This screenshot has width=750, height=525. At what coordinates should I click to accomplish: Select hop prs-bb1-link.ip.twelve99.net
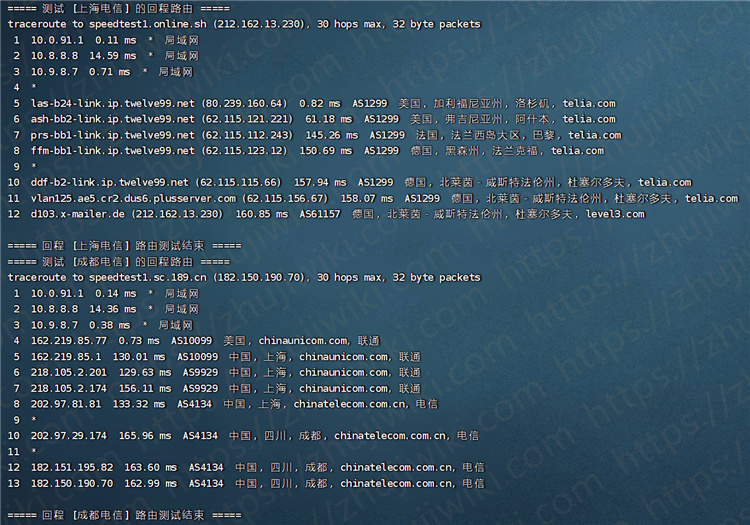[x=112, y=135]
